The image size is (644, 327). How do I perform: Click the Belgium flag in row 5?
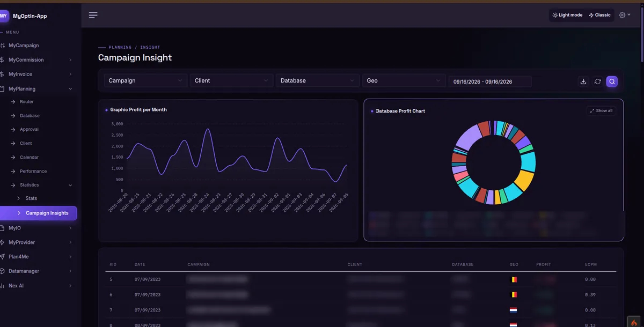[514, 279]
